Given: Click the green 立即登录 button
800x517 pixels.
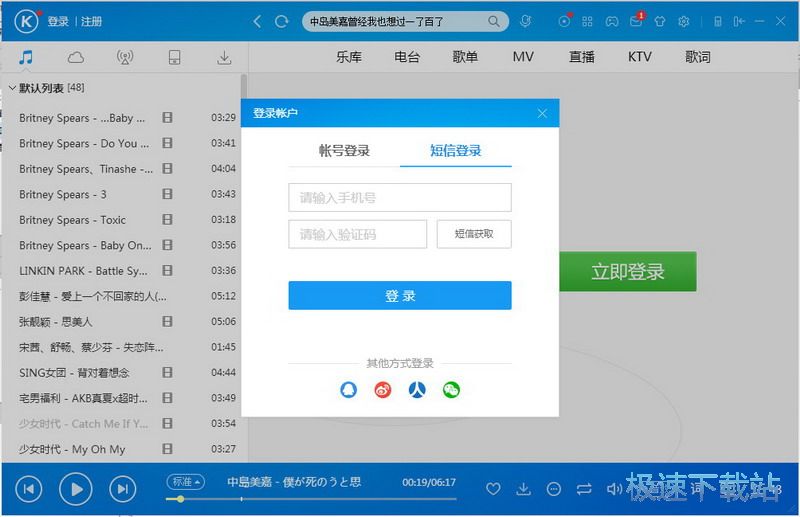Looking at the screenshot, I should pyautogui.click(x=628, y=272).
